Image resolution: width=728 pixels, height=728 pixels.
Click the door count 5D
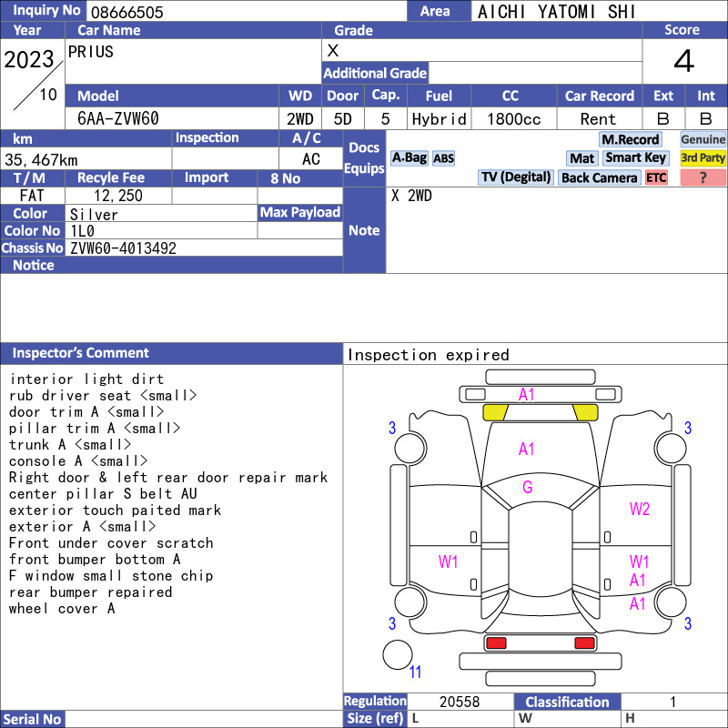(343, 119)
